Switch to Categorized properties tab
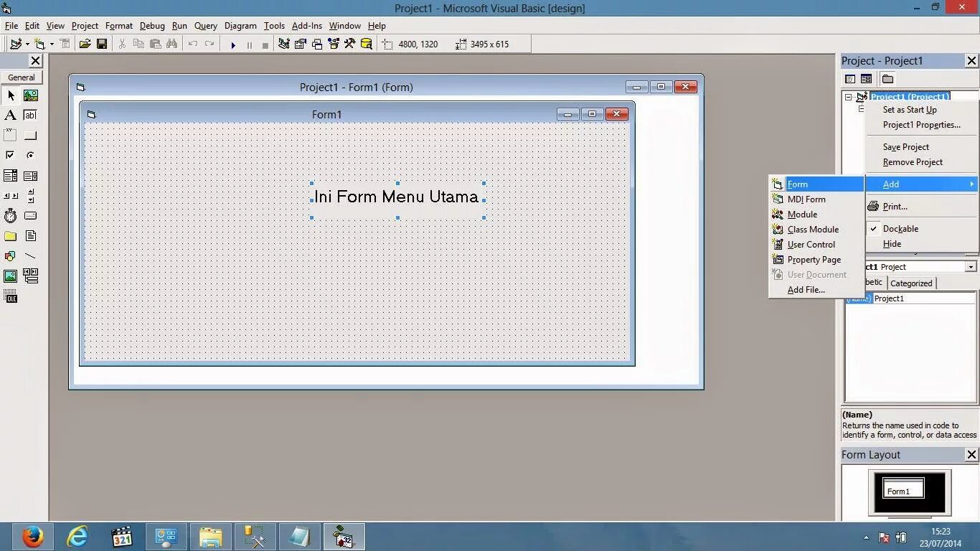The height and width of the screenshot is (551, 980). coord(911,283)
